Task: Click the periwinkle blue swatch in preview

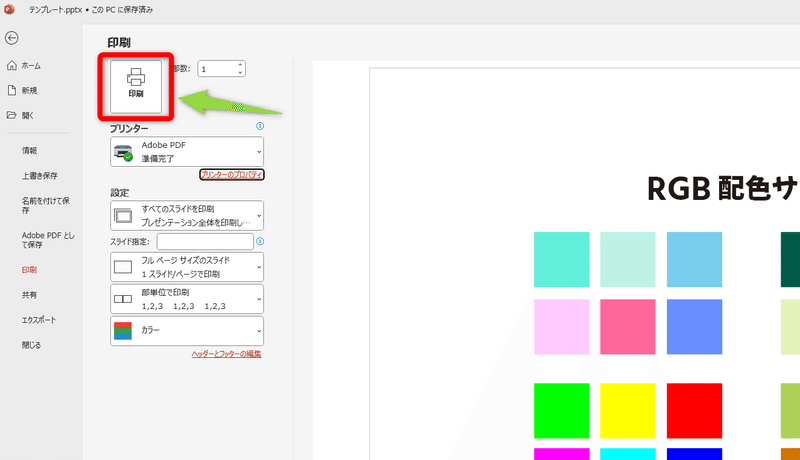Action: pos(694,327)
